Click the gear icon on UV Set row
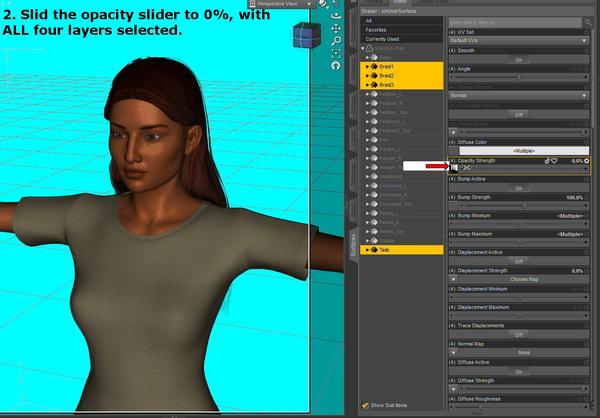The height and width of the screenshot is (418, 600). point(587,33)
